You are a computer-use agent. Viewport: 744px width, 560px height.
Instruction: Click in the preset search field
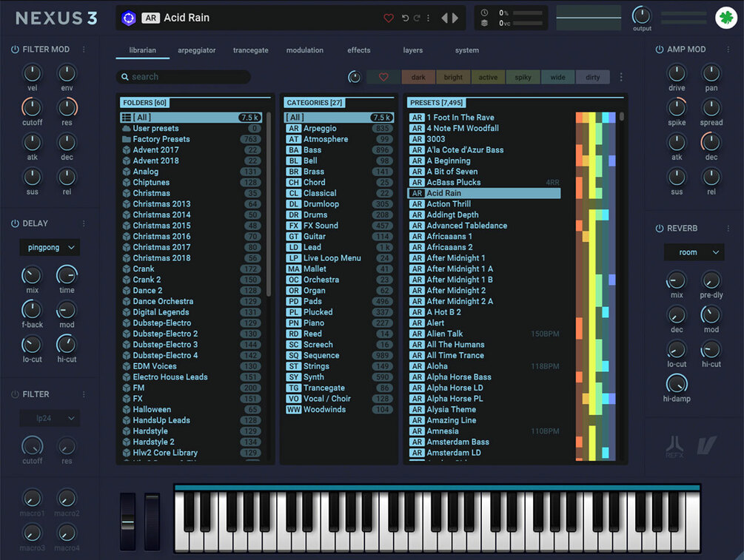183,77
